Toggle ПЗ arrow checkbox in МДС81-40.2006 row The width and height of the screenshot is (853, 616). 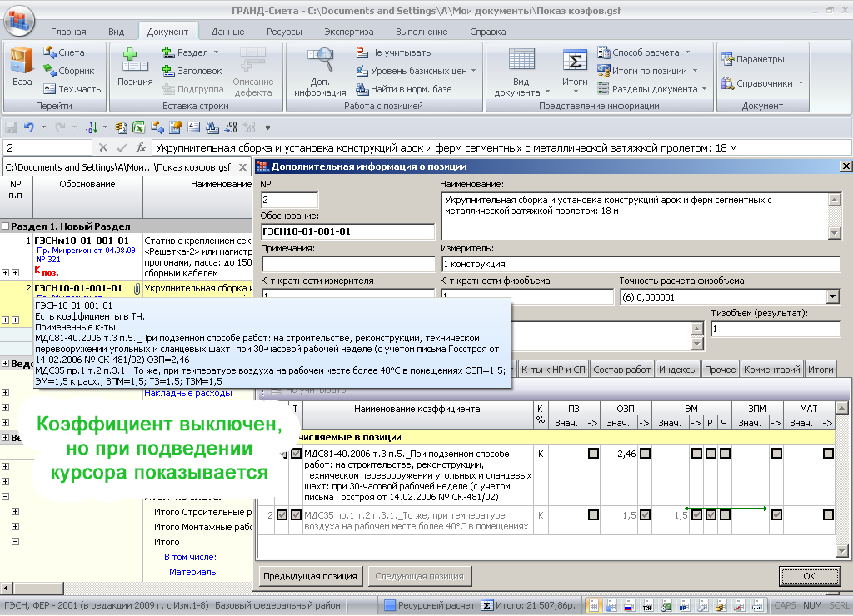coord(593,453)
